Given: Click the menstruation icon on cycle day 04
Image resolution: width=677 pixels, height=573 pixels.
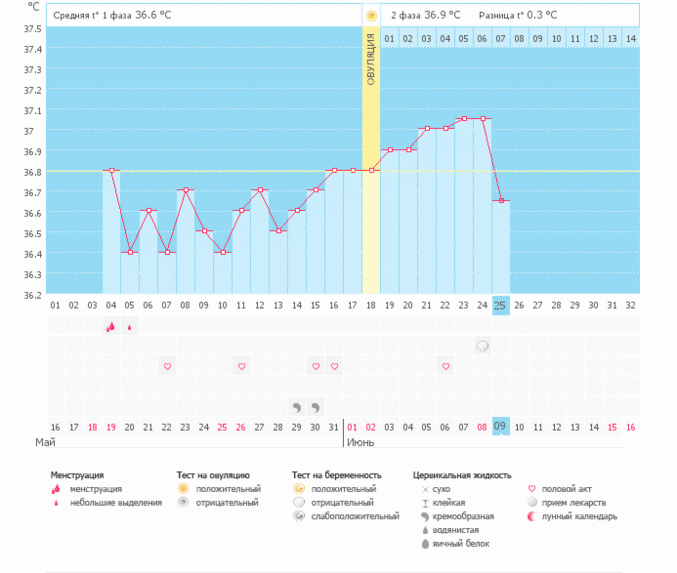Looking at the screenshot, I should 111,326.
